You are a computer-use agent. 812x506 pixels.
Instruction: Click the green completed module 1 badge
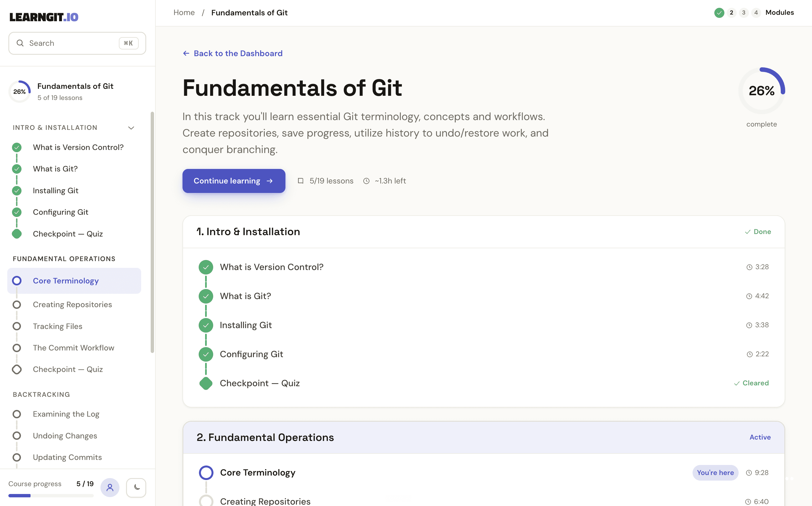tap(719, 13)
